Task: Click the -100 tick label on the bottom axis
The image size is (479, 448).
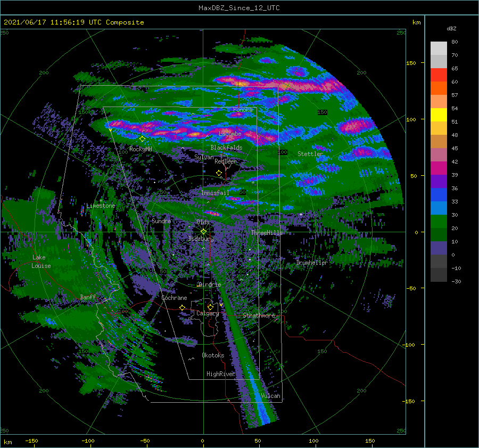Action: pyautogui.click(x=88, y=441)
